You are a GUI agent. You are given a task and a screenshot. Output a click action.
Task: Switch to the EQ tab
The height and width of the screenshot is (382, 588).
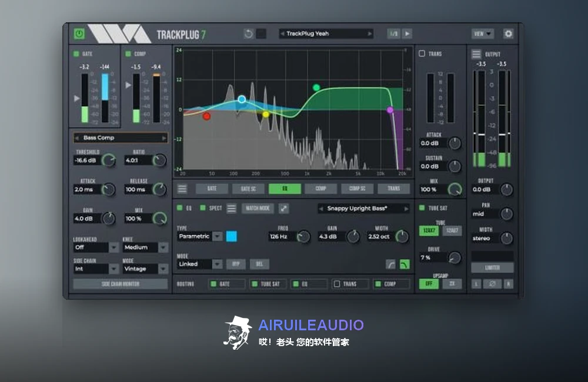pos(285,189)
